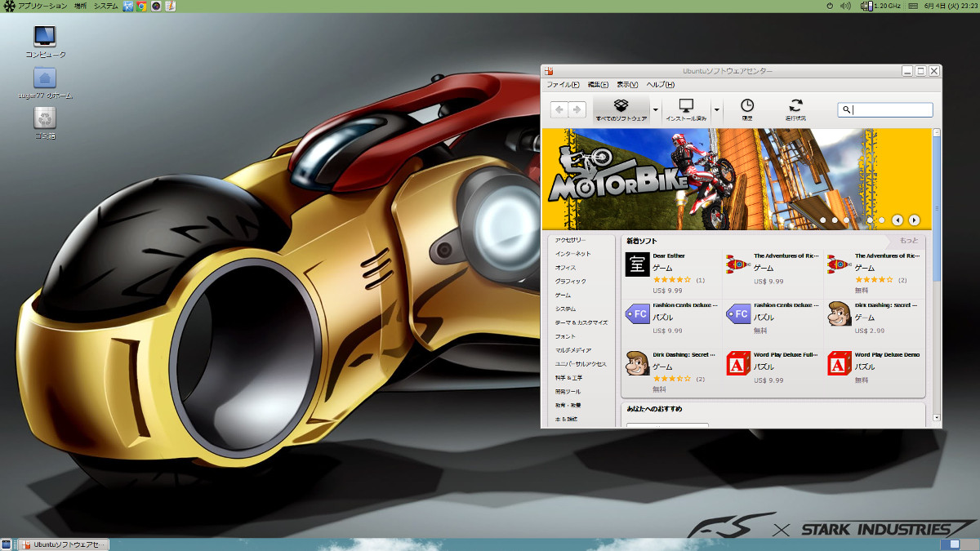
Task: Click the clock date in top panel
Action: pyautogui.click(x=951, y=6)
